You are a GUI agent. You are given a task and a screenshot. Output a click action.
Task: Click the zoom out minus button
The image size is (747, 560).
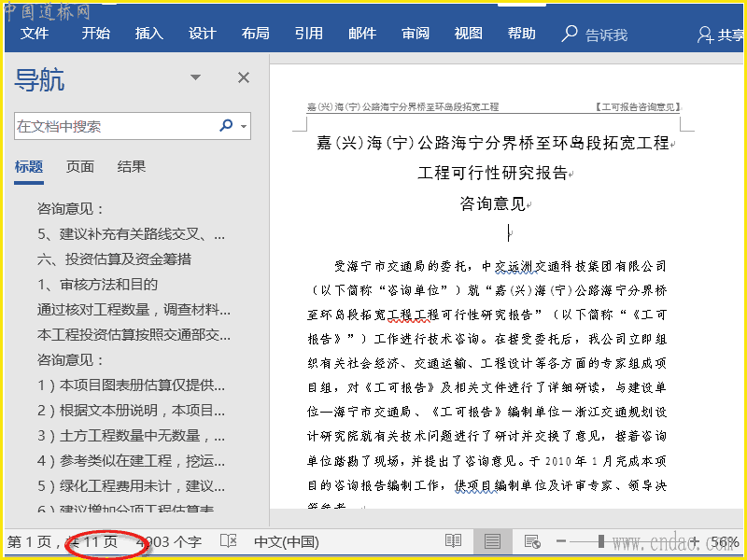point(561,541)
